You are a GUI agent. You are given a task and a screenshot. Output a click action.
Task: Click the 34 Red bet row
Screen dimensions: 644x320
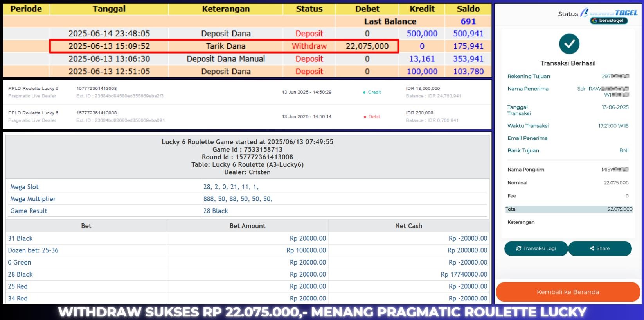tap(247, 298)
